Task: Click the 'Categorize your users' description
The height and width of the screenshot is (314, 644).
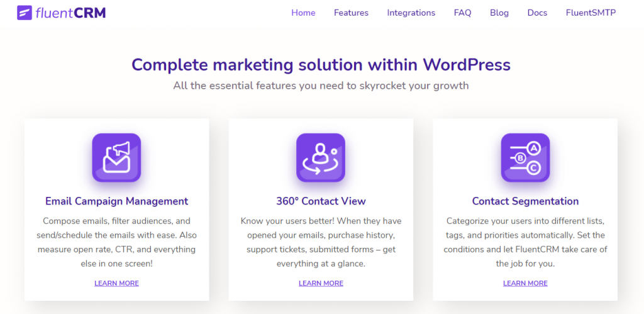Action: (525, 242)
